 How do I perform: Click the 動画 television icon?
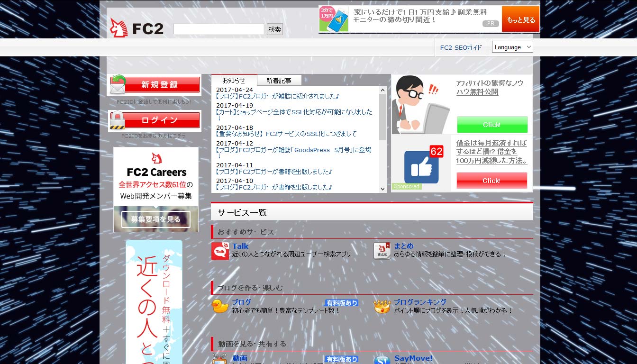coord(220,359)
